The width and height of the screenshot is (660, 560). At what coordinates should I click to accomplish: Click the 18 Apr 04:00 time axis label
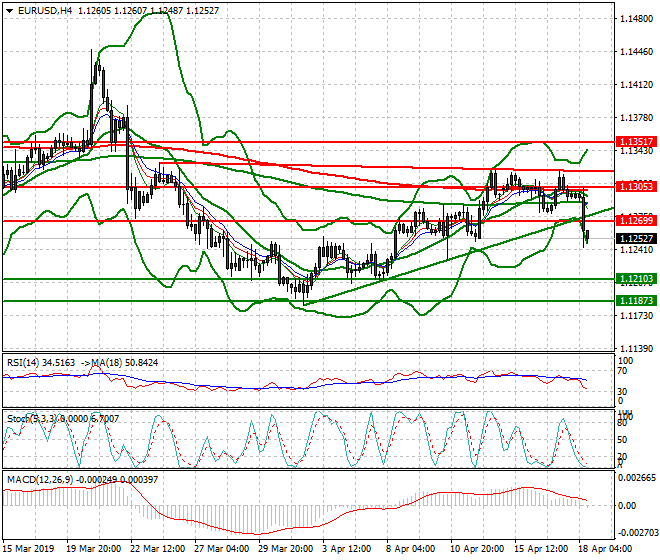click(x=606, y=549)
